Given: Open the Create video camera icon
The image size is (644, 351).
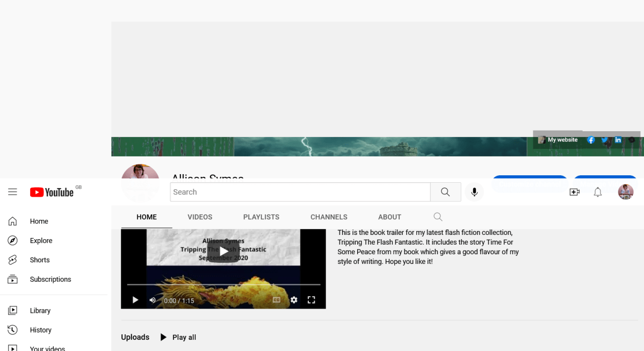Looking at the screenshot, I should tap(574, 192).
